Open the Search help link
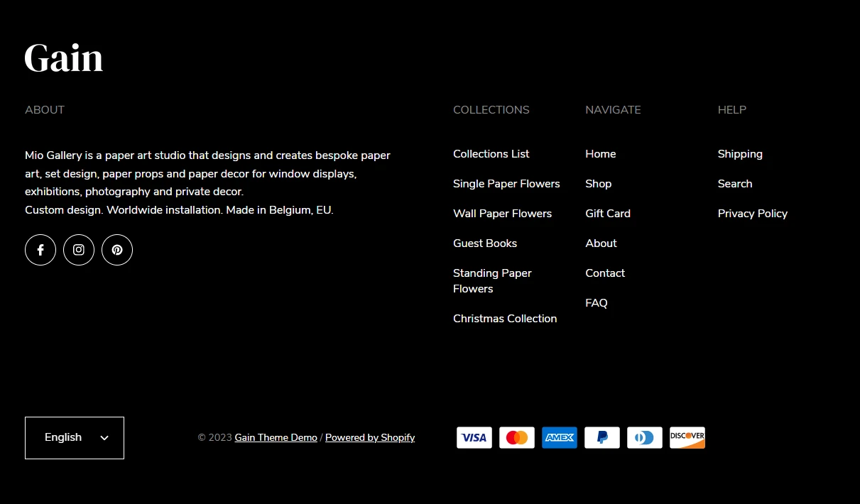Screen dimensions: 860x504 (x=735, y=184)
